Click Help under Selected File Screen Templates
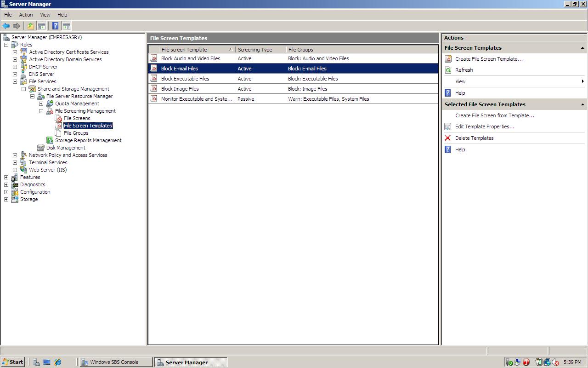The height and width of the screenshot is (368, 588). click(460, 149)
